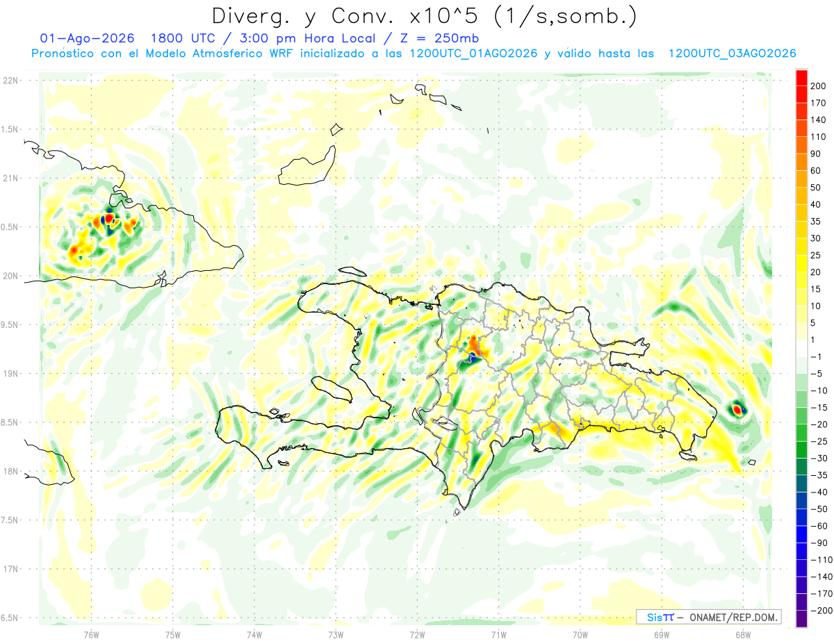
Task: Click the '1.5N' latitude label
Action: pyautogui.click(x=9, y=129)
